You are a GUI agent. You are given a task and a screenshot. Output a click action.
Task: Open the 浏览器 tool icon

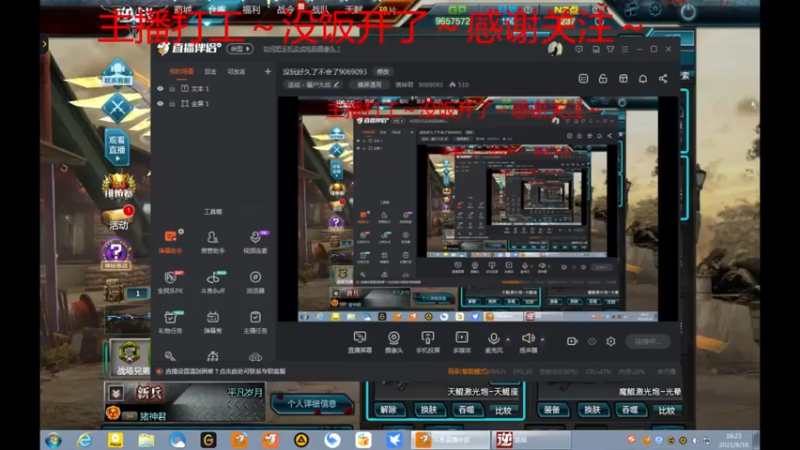(255, 282)
